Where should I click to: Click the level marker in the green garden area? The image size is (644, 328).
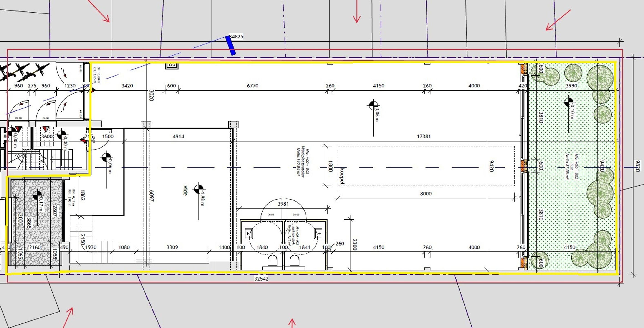click(x=568, y=102)
